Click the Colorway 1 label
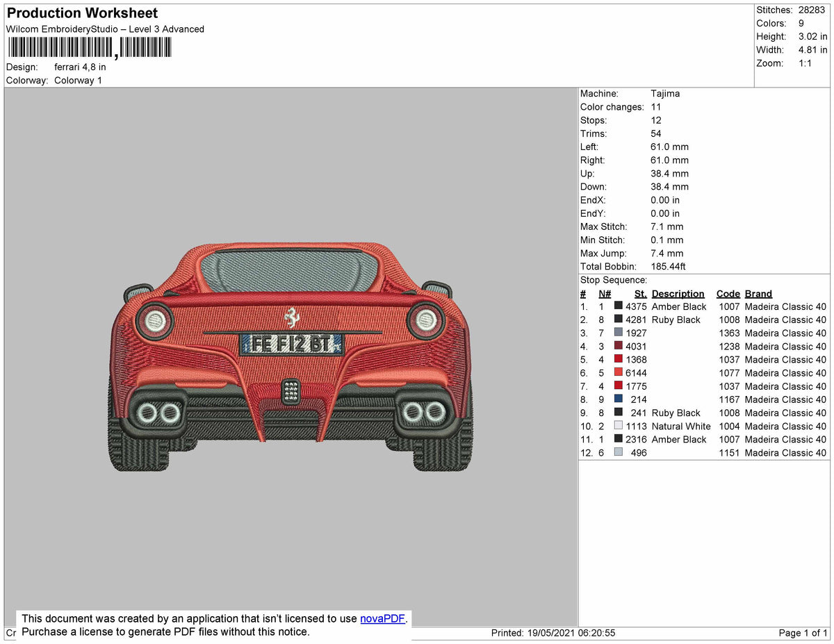Screen dimensions: 834x644 (78, 80)
